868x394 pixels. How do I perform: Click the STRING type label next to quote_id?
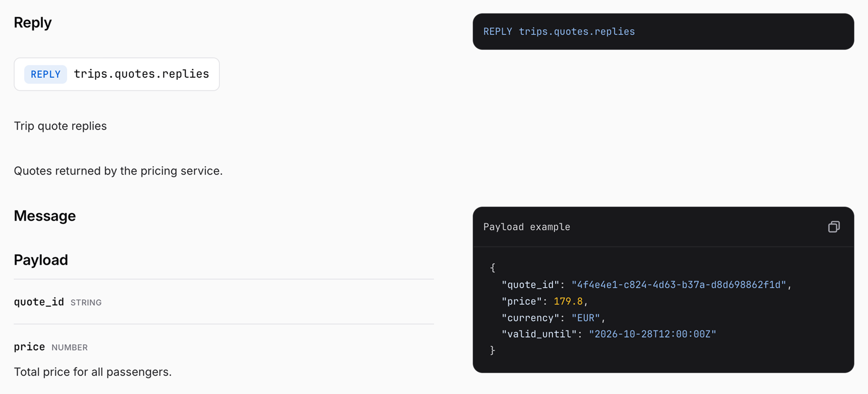[86, 303]
